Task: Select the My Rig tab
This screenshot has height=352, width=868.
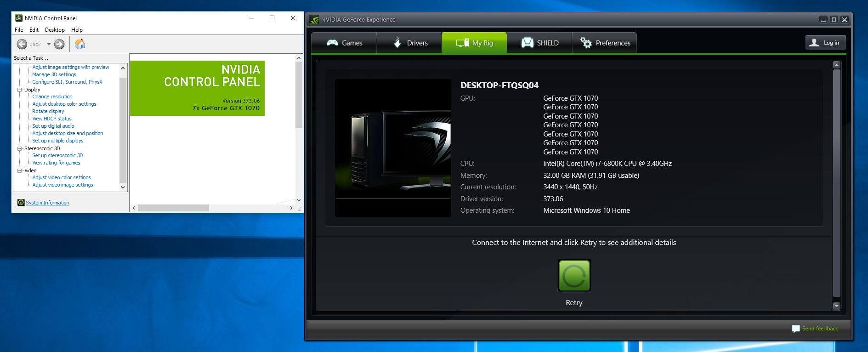Action: pos(474,43)
